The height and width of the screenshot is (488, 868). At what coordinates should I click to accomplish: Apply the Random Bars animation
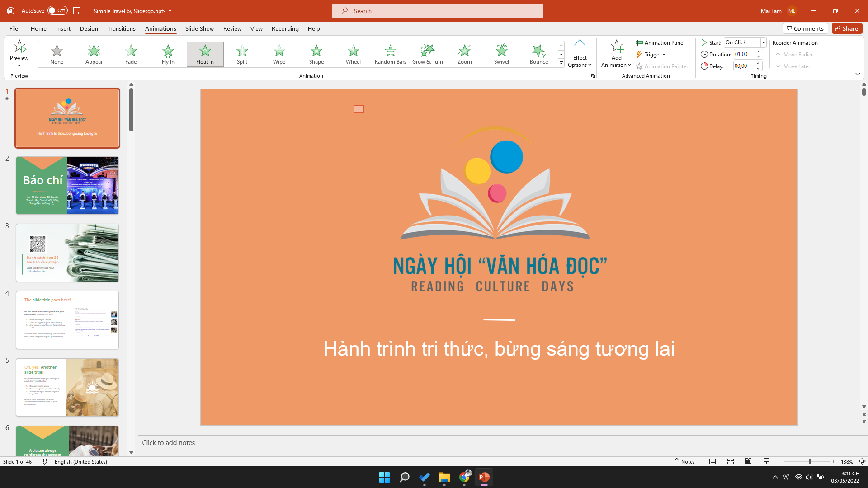(x=390, y=54)
